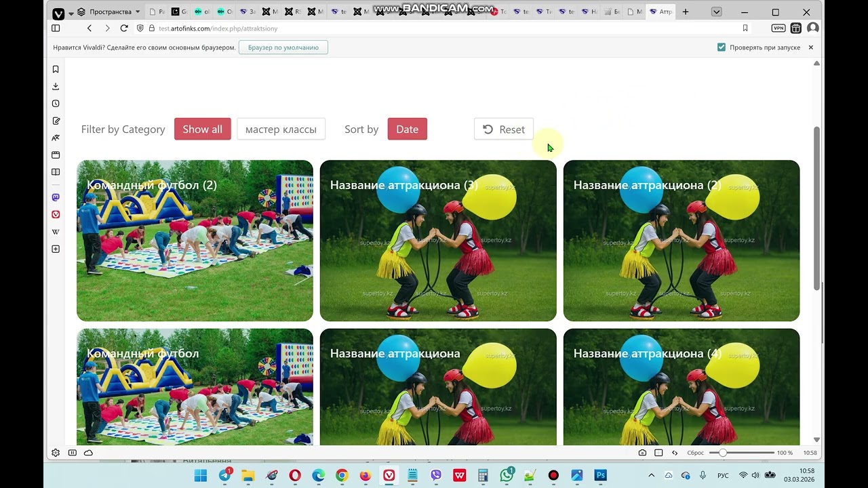Click the VPN button in toolbar
868x488 pixels.
click(778, 28)
